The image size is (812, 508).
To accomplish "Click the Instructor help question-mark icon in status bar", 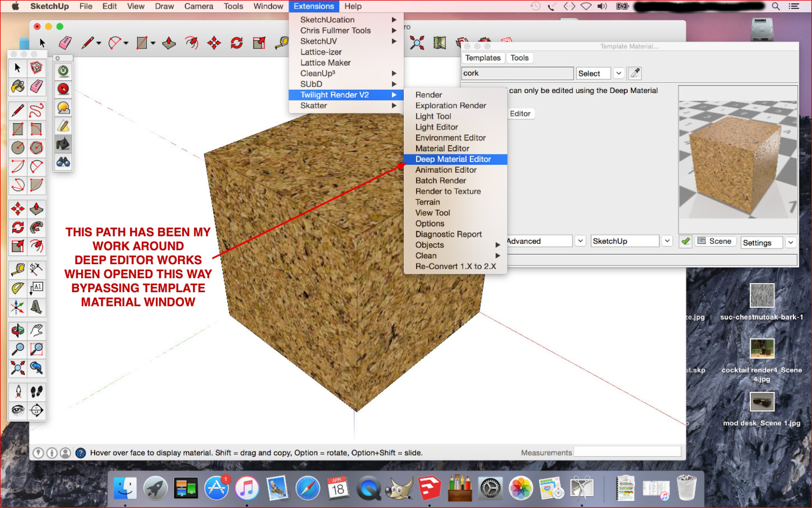I will click(81, 453).
